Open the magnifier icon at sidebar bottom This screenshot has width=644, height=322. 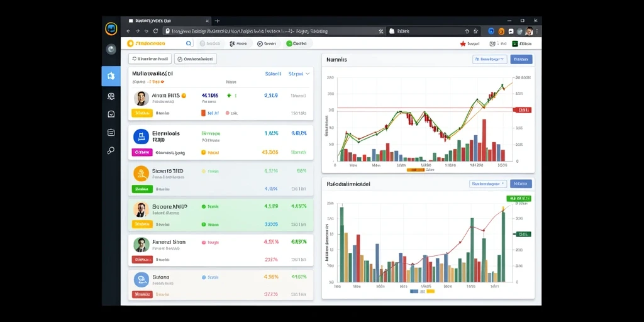click(111, 150)
